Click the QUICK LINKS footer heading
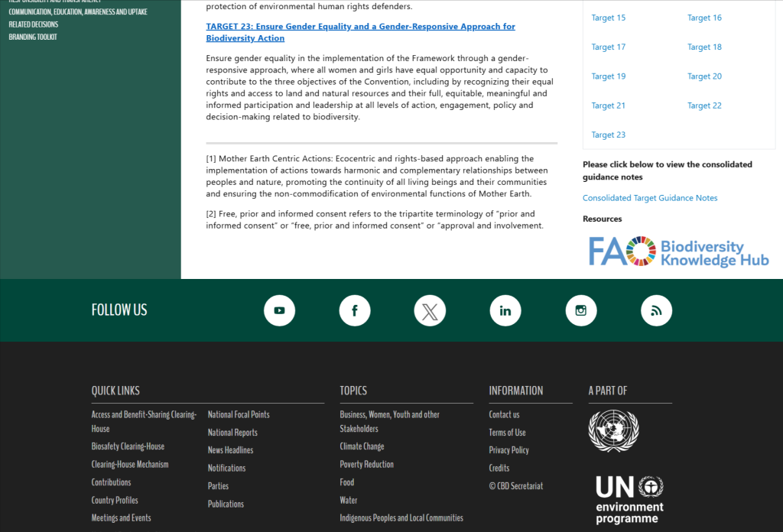 pyautogui.click(x=115, y=391)
